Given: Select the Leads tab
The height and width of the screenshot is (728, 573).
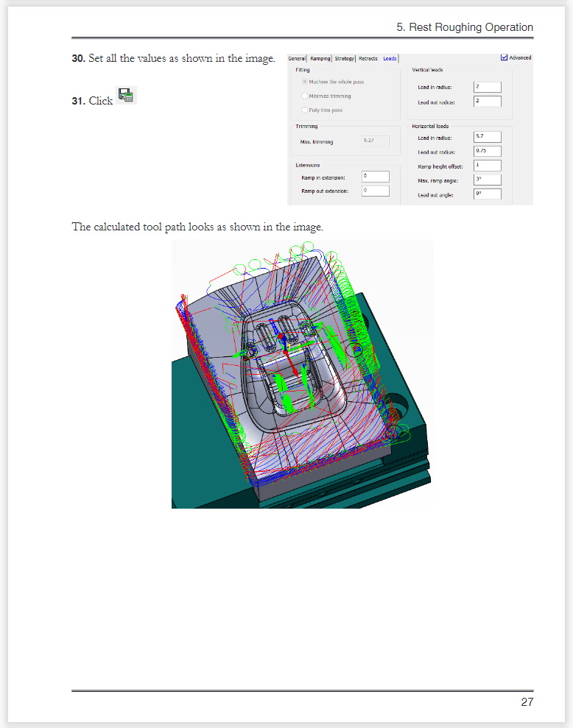Looking at the screenshot, I should coord(390,58).
